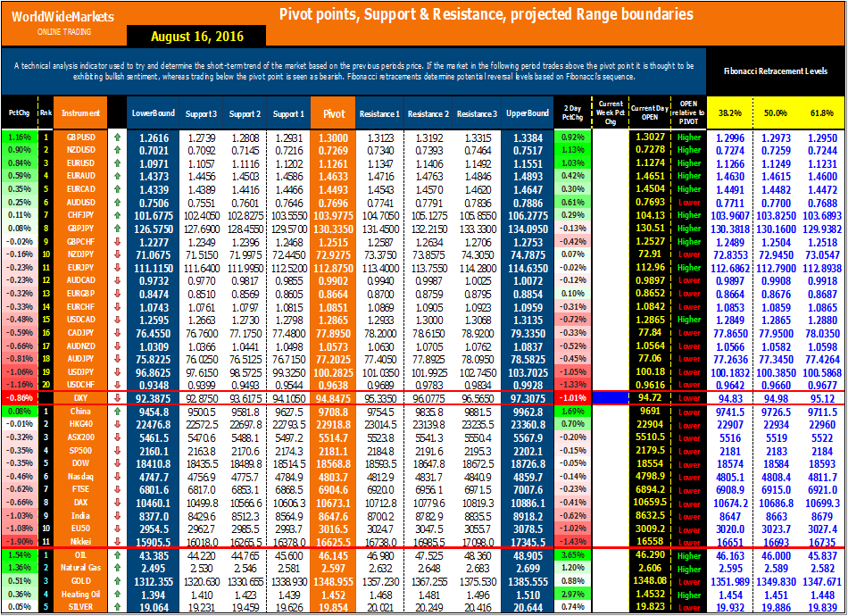Viewport: 848px width, 616px height.
Task: Click the Nikkei pivot value 16625.5
Action: tap(334, 543)
